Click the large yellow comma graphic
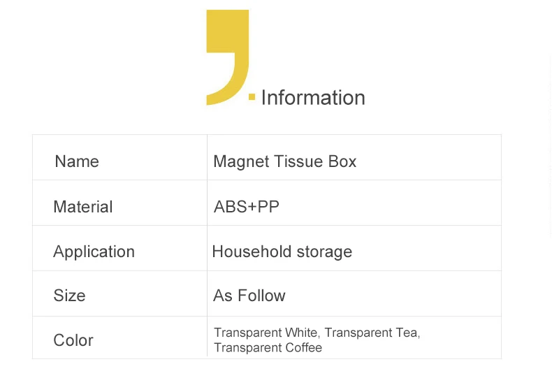Screen dimensions: 552x392 tap(227, 57)
